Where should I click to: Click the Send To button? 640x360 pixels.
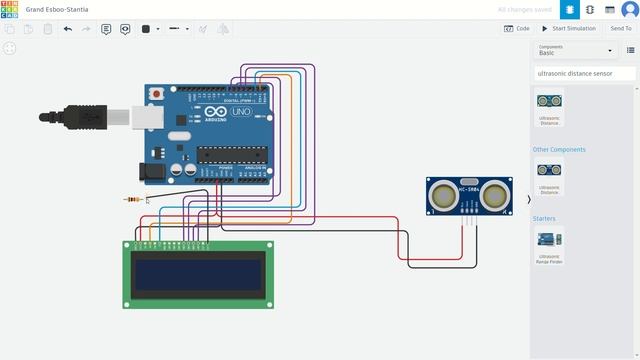coord(621,29)
